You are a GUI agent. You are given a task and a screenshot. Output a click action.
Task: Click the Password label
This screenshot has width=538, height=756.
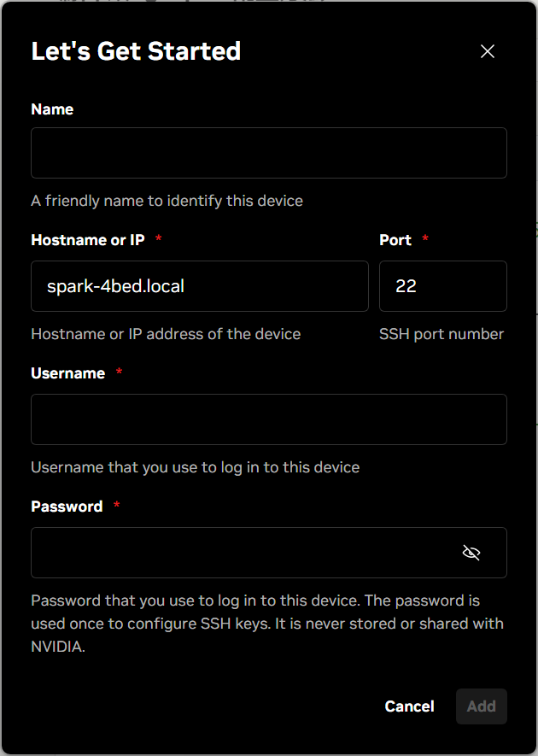pos(67,507)
